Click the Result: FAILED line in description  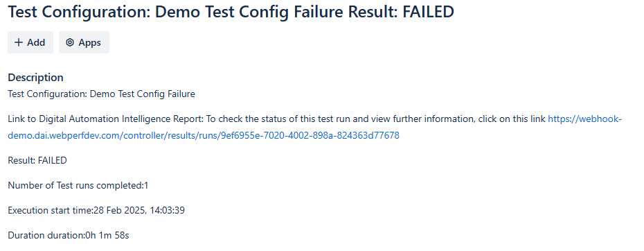(x=37, y=160)
